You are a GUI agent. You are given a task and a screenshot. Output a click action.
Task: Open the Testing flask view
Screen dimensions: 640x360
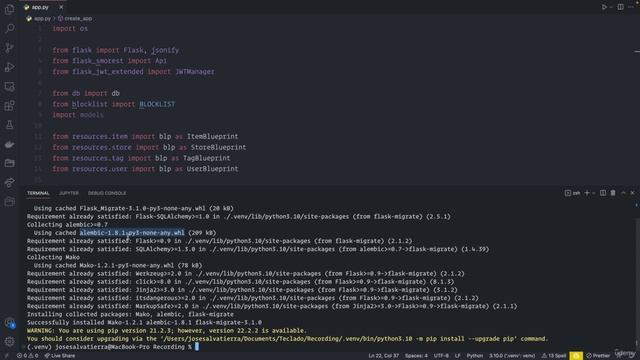coord(9,125)
